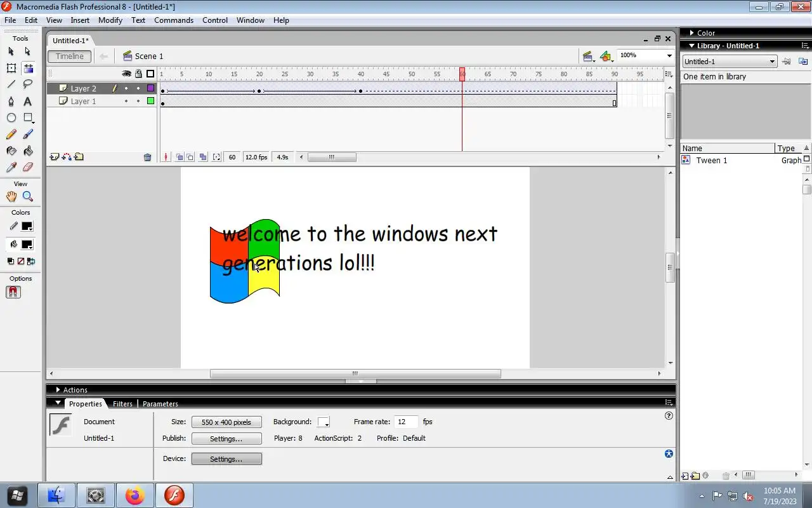Select the Text tool
The height and width of the screenshot is (508, 812).
click(27, 102)
